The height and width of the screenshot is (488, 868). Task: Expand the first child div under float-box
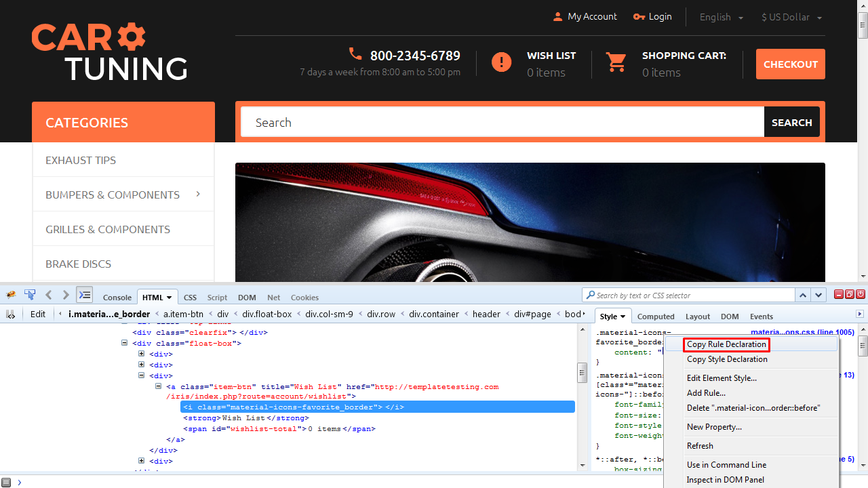[x=142, y=354]
